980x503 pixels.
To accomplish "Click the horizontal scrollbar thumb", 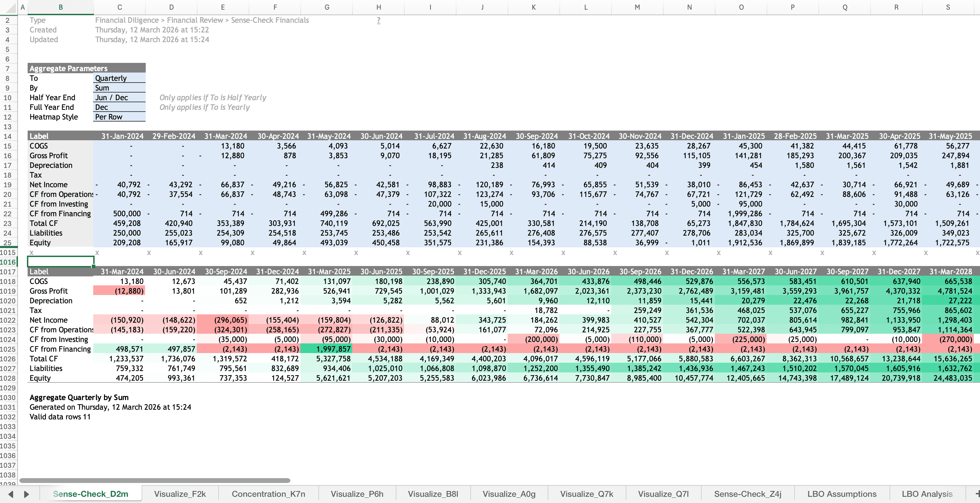I will coord(155,481).
